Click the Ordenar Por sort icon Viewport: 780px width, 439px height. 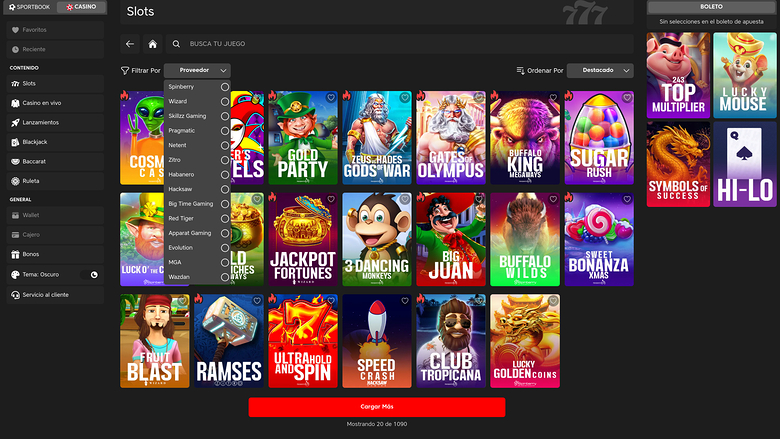click(520, 71)
